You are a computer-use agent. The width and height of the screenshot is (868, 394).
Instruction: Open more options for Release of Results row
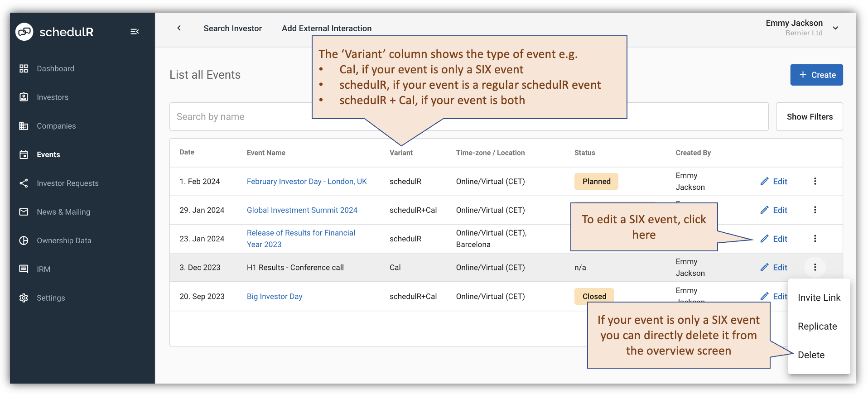(815, 238)
